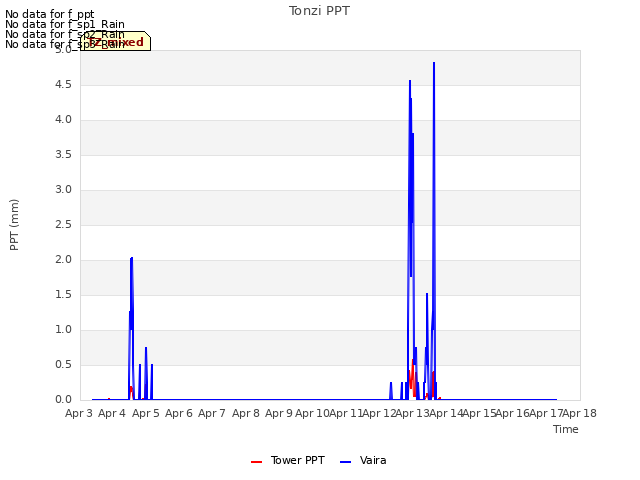
Task: Toggle the Tower PPT legend entry
Action: [x=288, y=460]
